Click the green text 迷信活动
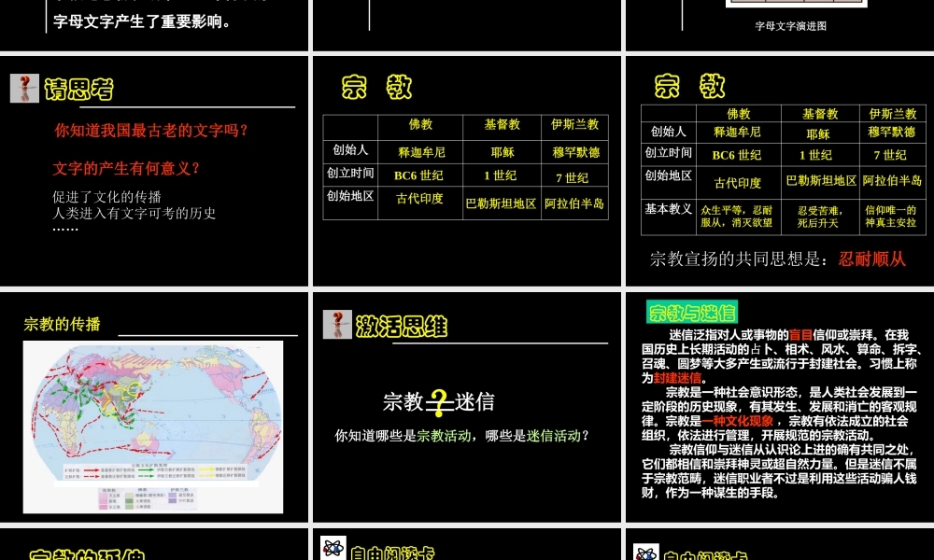934x560 pixels. point(553,436)
